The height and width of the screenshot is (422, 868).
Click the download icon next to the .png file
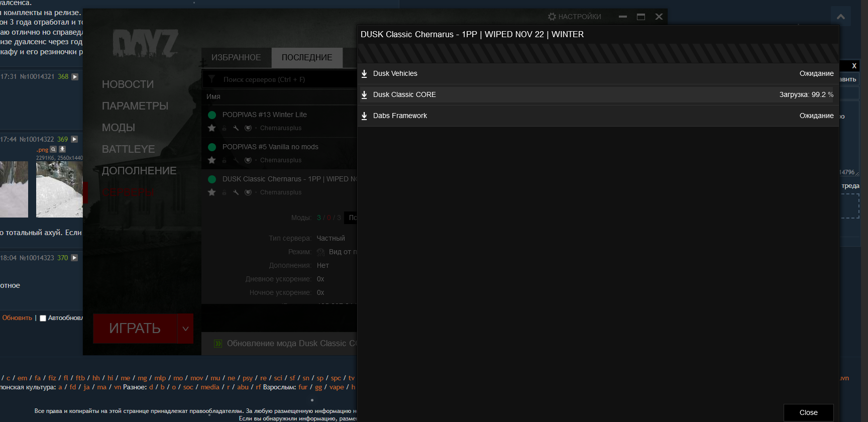[x=62, y=149]
